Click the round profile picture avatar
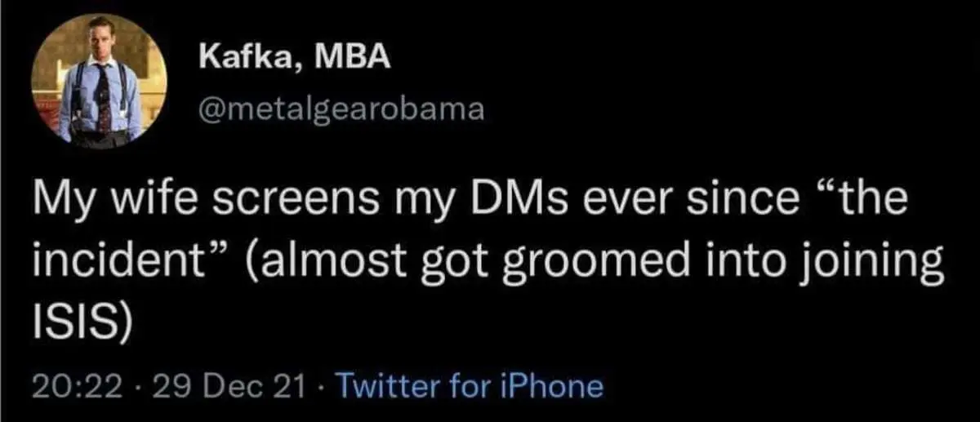This screenshot has height=422, width=980. click(100, 81)
